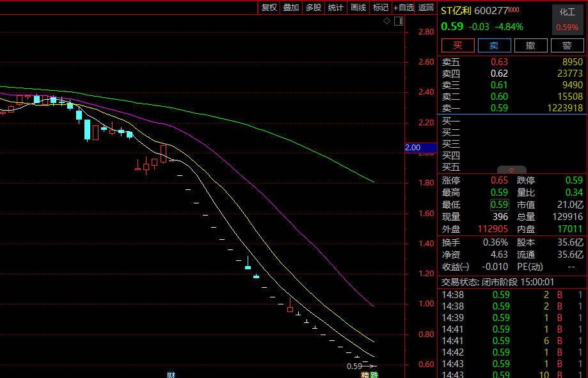Click the 现量 value 396
The height and width of the screenshot is (378, 588).
500,217
